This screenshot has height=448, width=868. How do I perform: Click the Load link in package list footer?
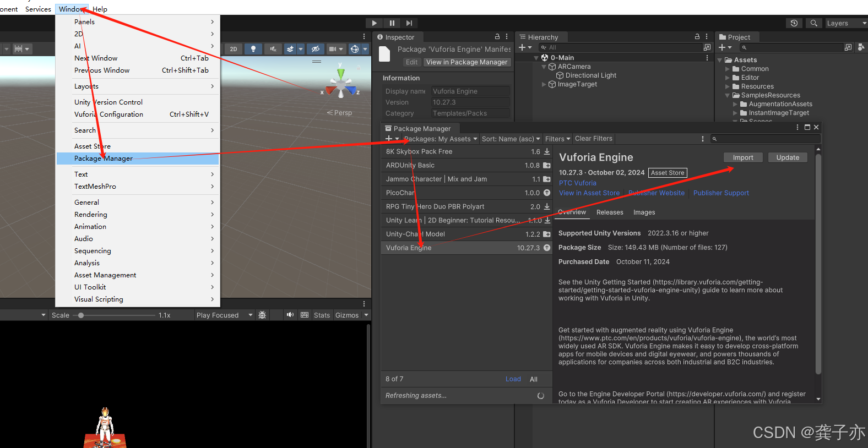[513, 379]
